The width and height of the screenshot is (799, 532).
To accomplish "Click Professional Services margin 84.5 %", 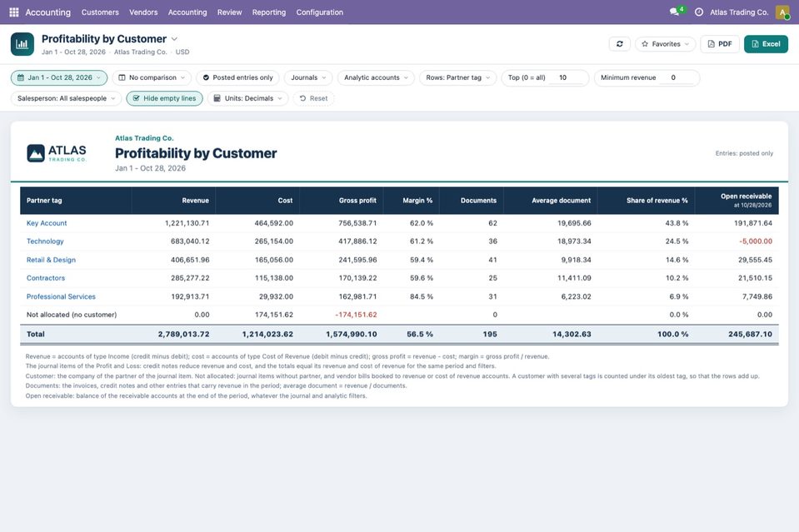I will click(x=422, y=296).
